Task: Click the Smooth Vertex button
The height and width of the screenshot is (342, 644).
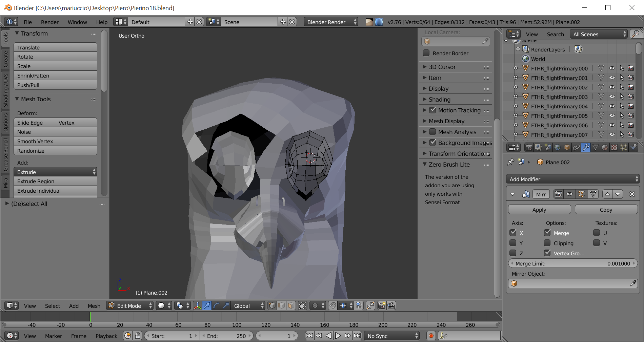Action: pyautogui.click(x=55, y=141)
